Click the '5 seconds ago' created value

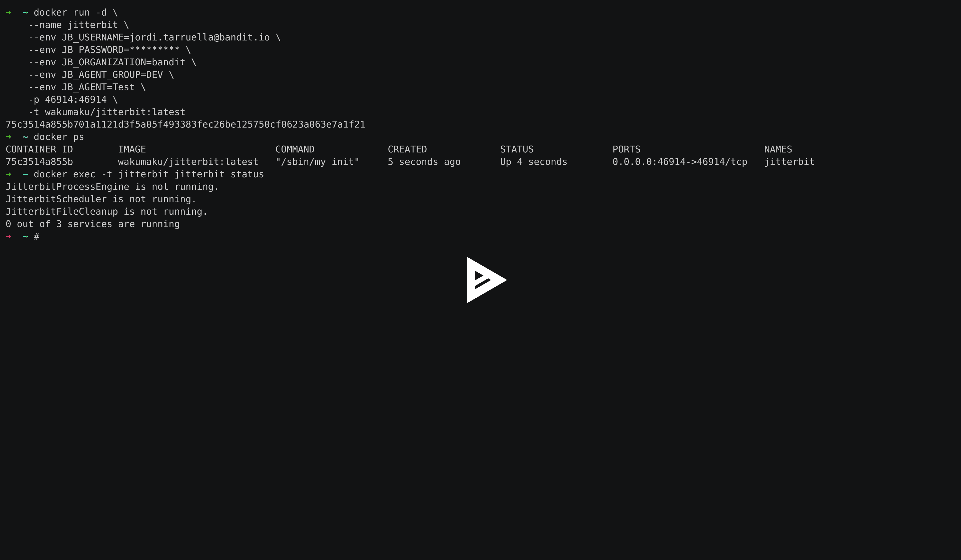pyautogui.click(x=424, y=162)
